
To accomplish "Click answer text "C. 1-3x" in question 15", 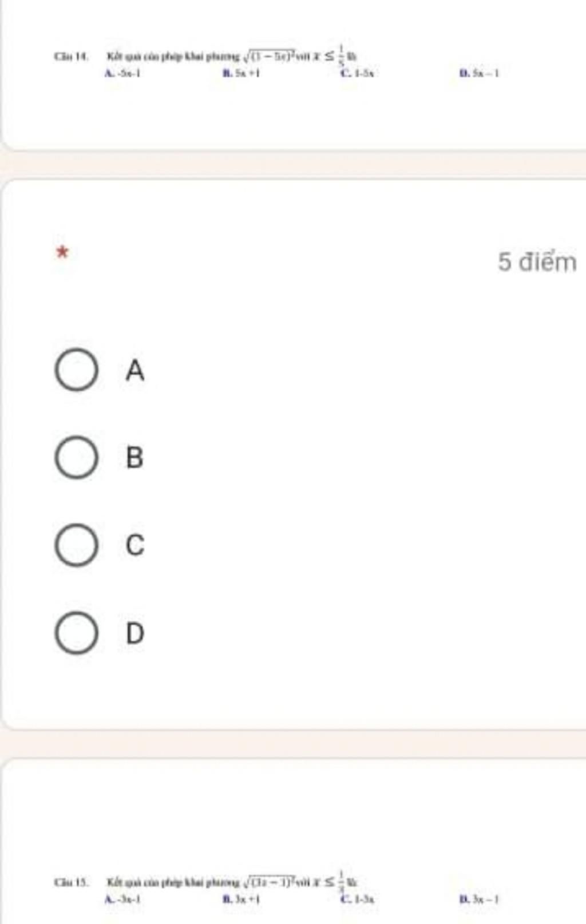I will 358,899.
